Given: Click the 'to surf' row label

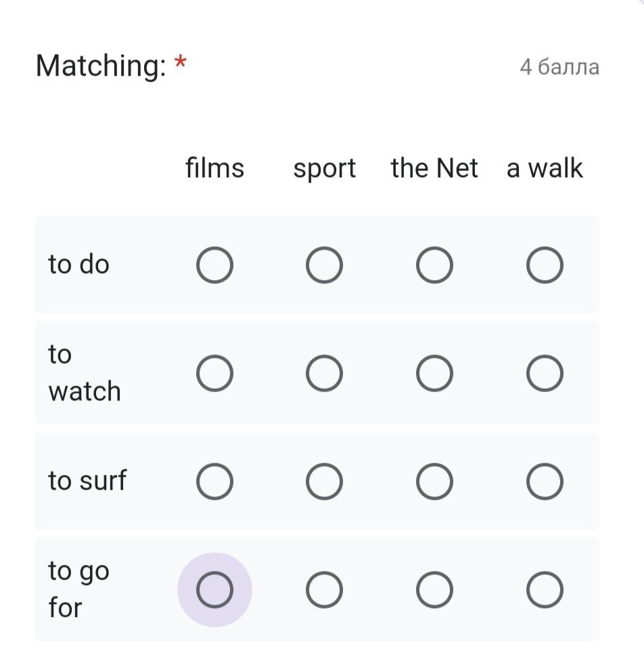Looking at the screenshot, I should (87, 481).
